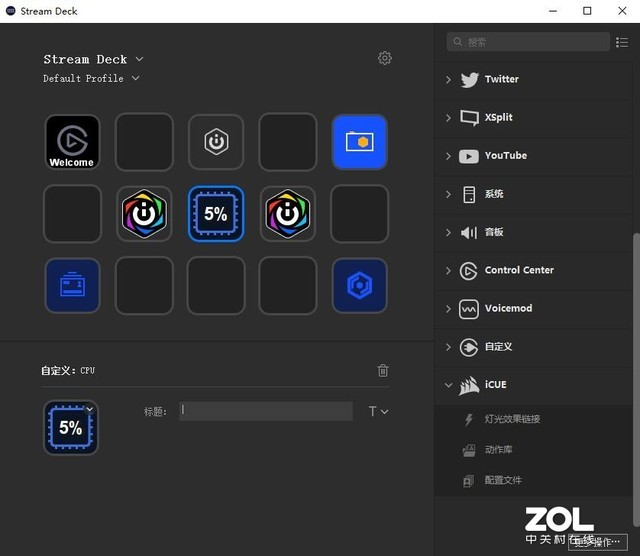Click the 音板 speaker icon
Image resolution: width=640 pixels, height=556 pixels.
469,233
